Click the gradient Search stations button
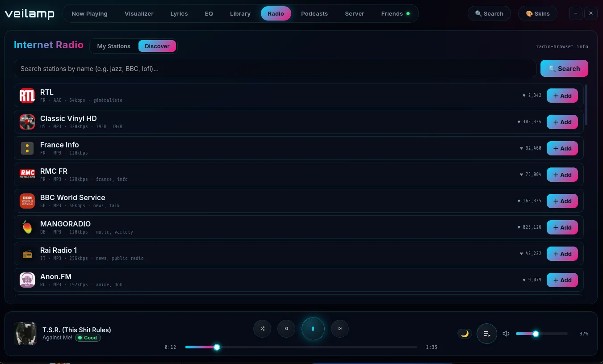603x364 pixels. coord(564,69)
